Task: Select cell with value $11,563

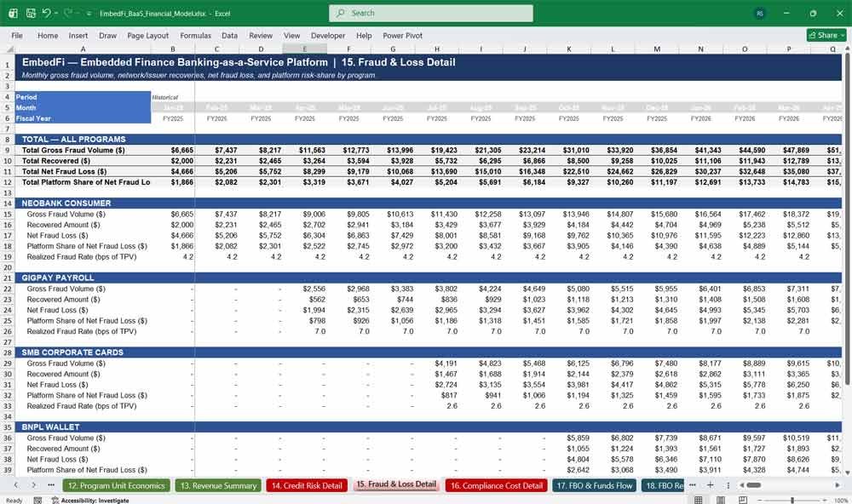Action: [305, 150]
